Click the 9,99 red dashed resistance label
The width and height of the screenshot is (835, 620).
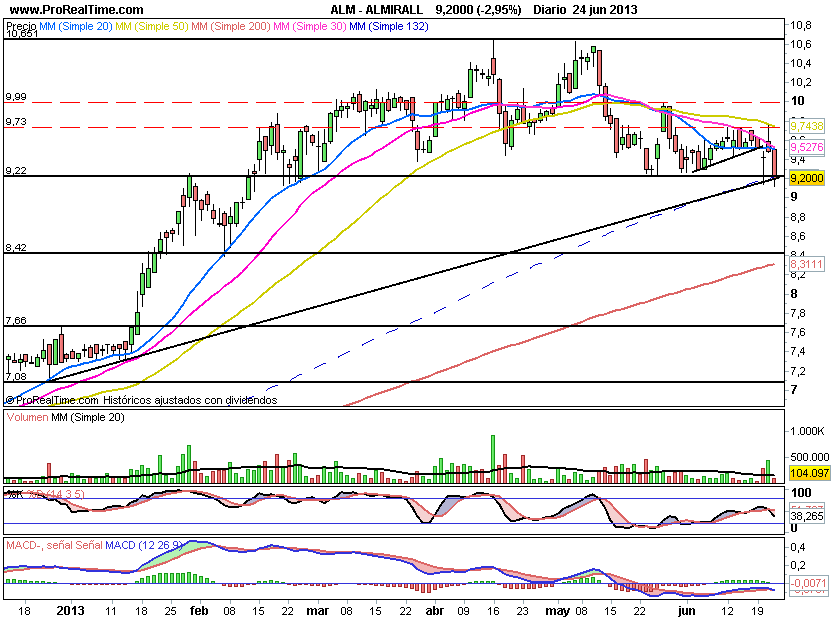point(15,96)
